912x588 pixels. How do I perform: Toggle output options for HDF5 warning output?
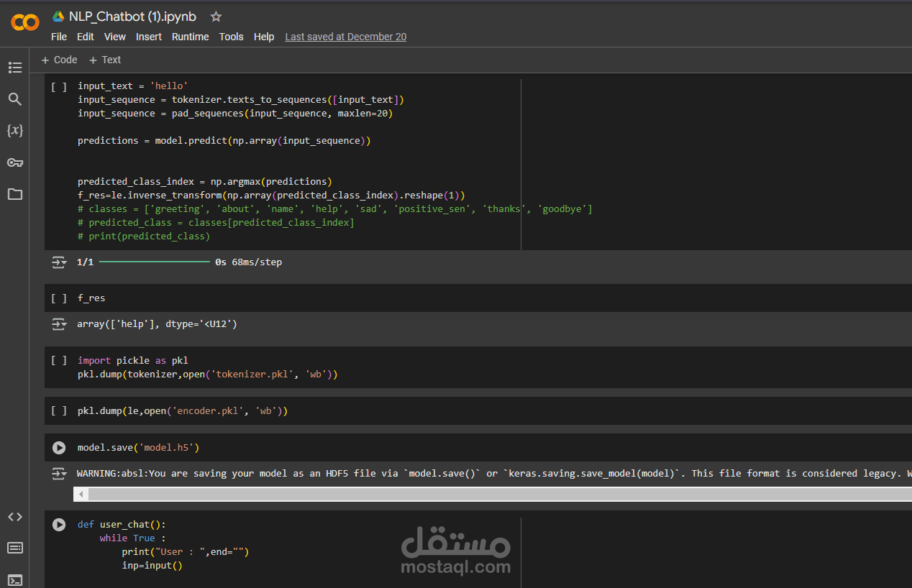[59, 474]
